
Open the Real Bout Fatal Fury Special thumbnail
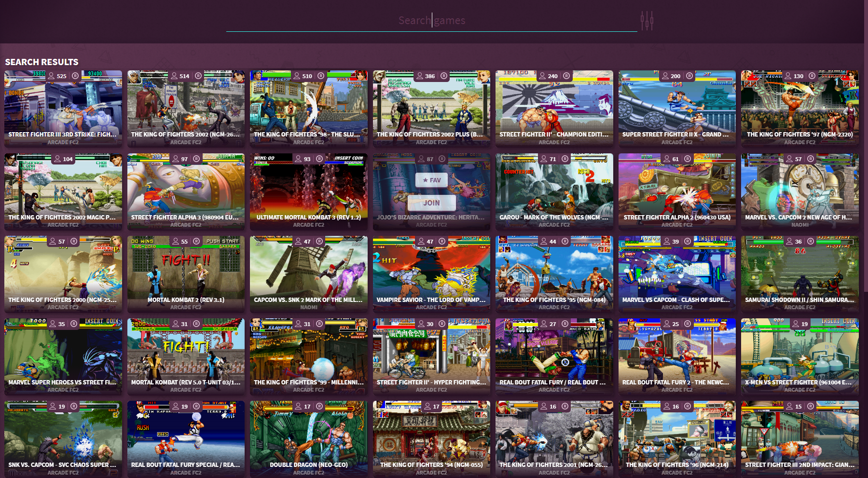186,439
